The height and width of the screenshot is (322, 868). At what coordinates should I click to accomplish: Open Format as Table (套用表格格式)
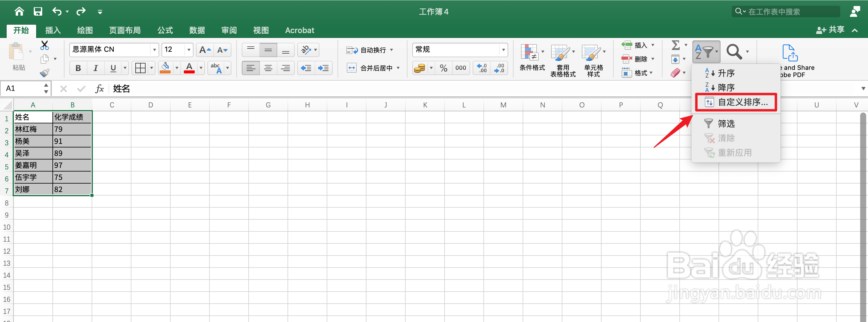point(563,60)
